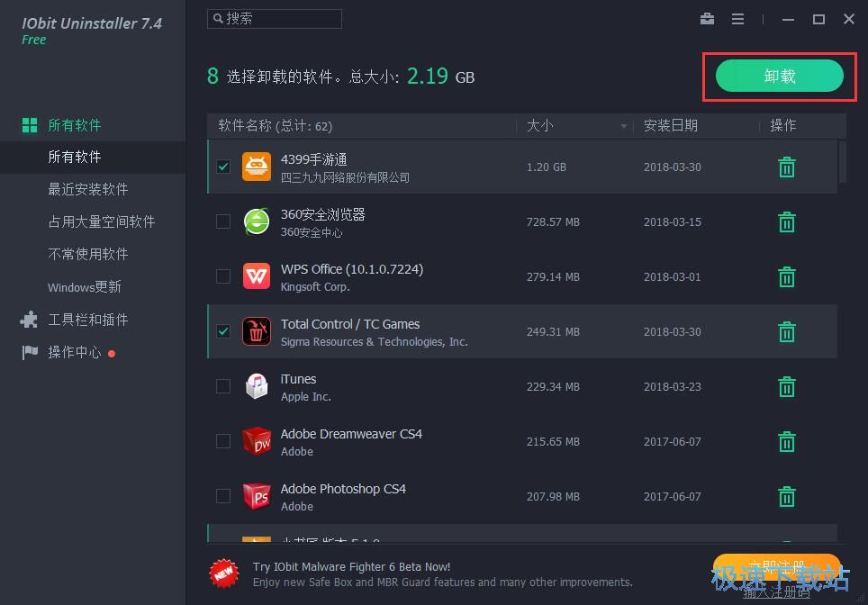Select the 360安全中心 publisher text
Viewport: 868px width, 605px height.
(x=312, y=232)
